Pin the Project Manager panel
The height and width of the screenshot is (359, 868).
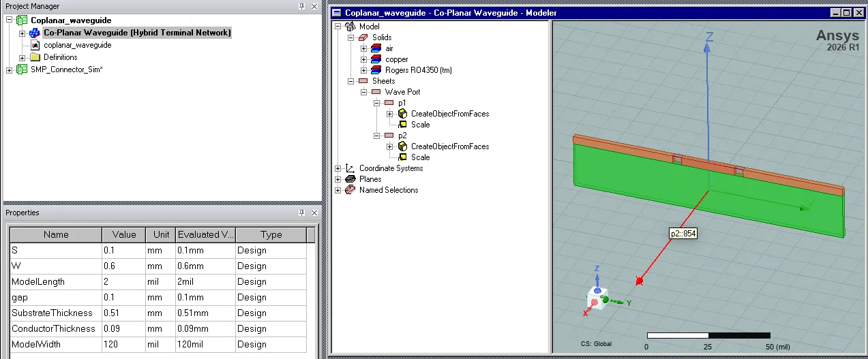pyautogui.click(x=302, y=6)
